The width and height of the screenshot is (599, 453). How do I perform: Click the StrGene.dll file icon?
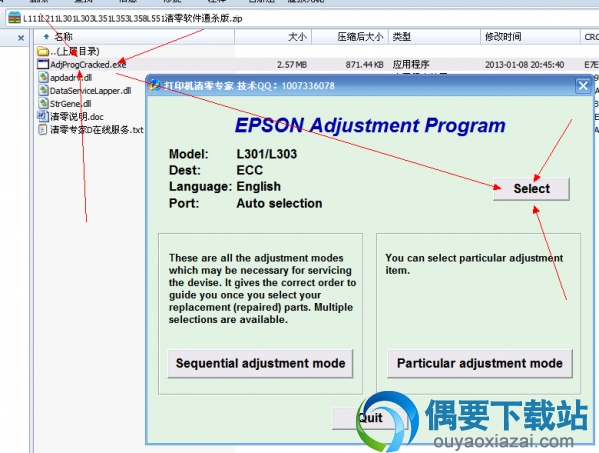[x=43, y=104]
